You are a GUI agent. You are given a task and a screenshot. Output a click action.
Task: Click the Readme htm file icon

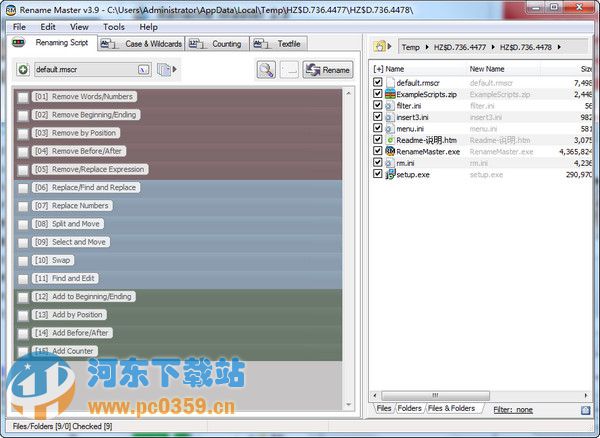tap(390, 140)
